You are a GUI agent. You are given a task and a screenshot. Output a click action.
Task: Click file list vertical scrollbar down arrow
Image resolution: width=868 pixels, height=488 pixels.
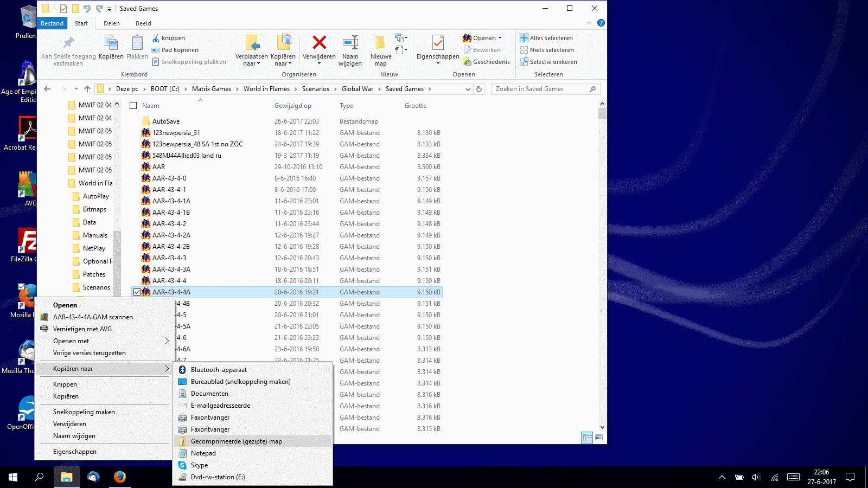pyautogui.click(x=602, y=427)
